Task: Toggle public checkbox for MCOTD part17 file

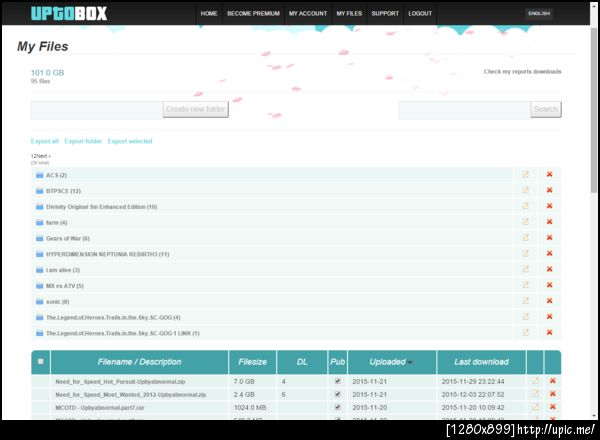Action: pyautogui.click(x=338, y=407)
